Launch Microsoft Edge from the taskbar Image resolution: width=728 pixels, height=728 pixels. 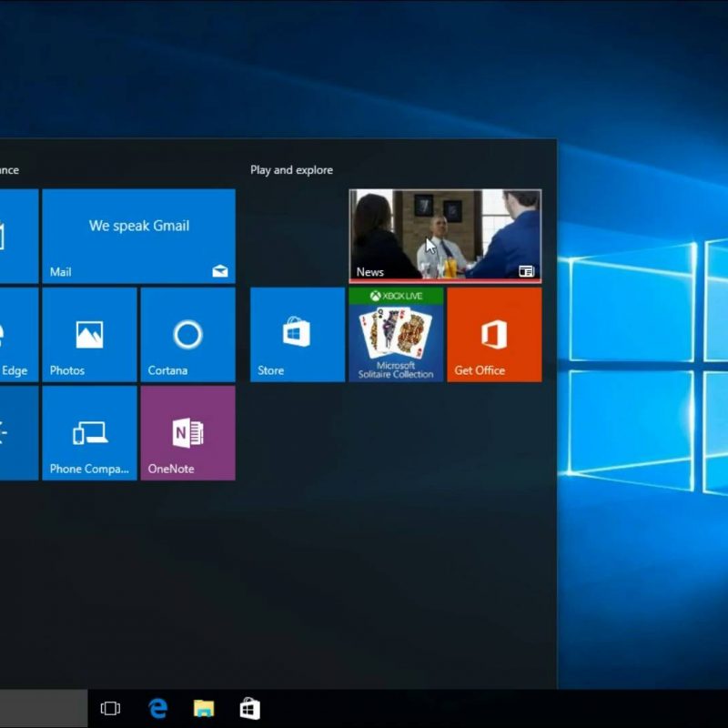click(158, 709)
